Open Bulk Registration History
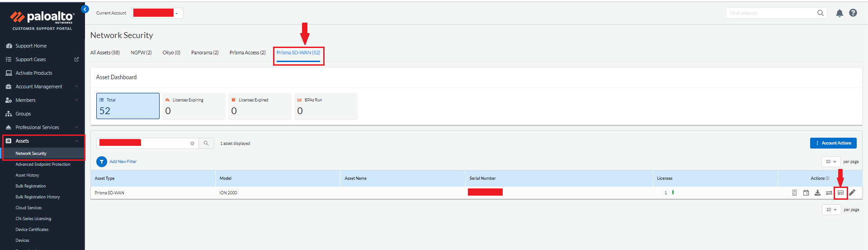This screenshot has width=868, height=250. coord(38,197)
